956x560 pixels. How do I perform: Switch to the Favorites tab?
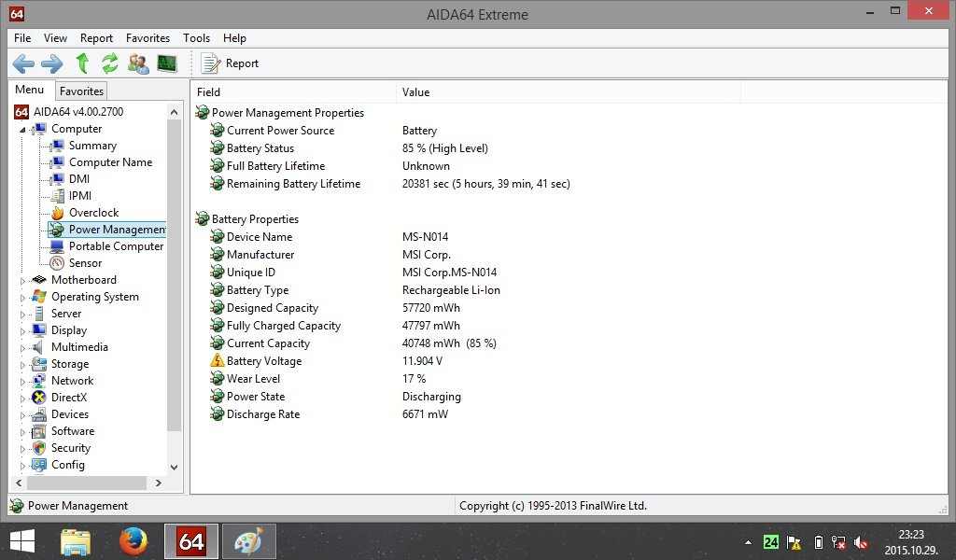coord(81,91)
